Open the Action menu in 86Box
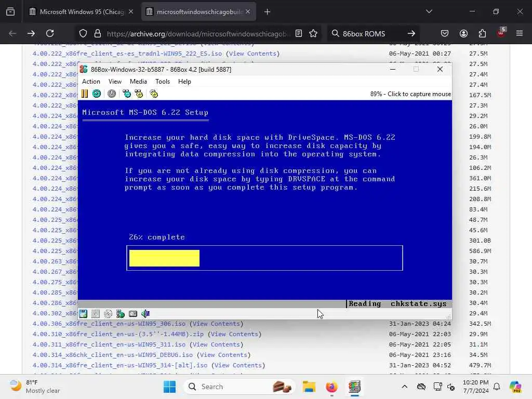 pos(91,82)
